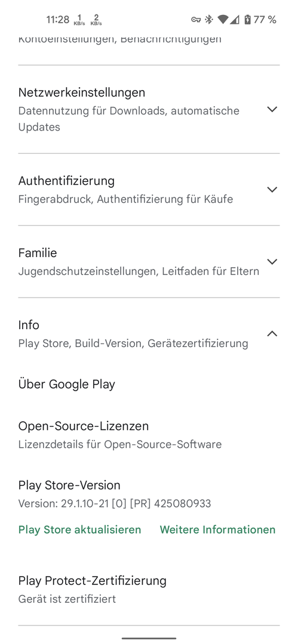Collapse the Info section chevron

(x=272, y=333)
